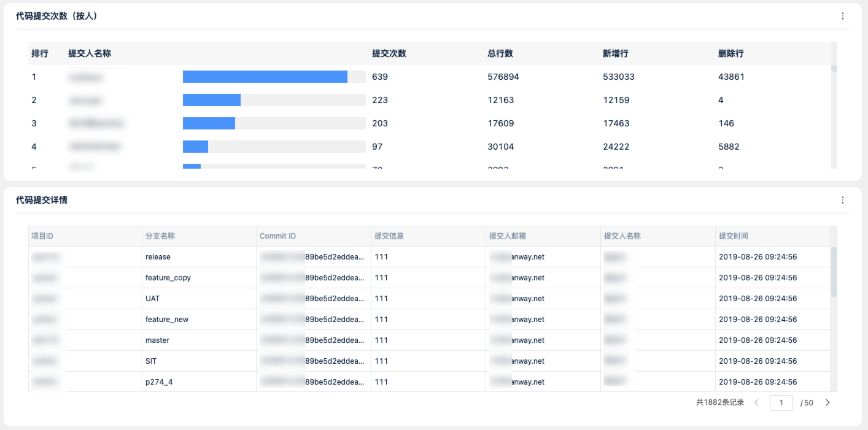
Task: Click the 提交人邮箱 column header
Action: tap(543, 236)
